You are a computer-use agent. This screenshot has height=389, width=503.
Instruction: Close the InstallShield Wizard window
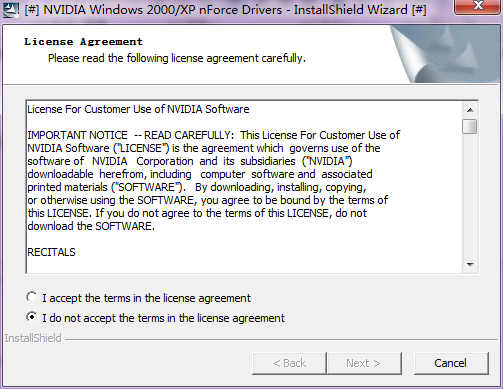click(478, 6)
